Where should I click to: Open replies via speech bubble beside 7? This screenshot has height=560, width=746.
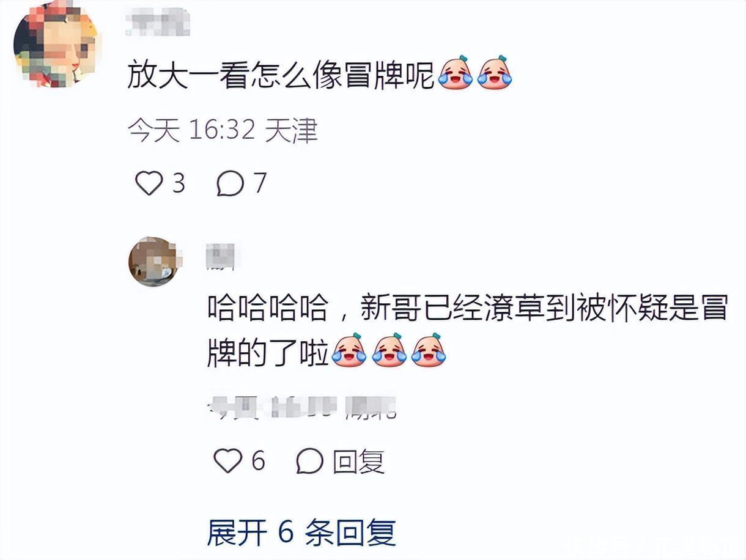tap(231, 183)
